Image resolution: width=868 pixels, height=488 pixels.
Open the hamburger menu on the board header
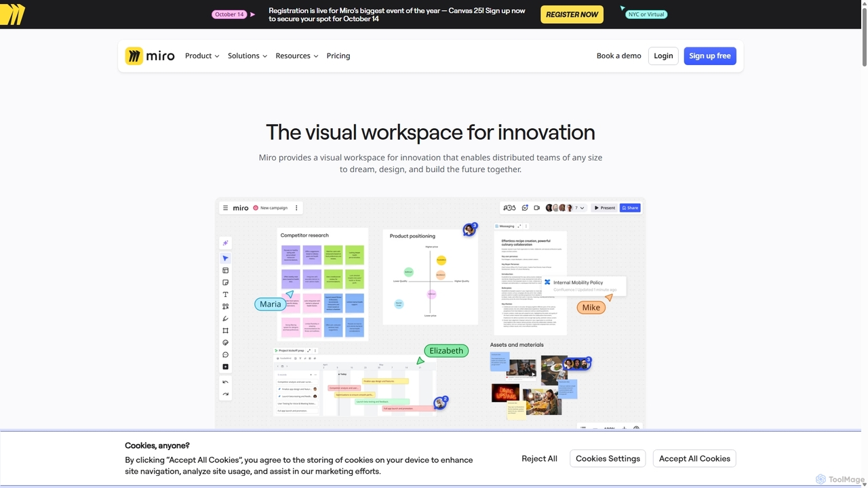click(x=226, y=208)
